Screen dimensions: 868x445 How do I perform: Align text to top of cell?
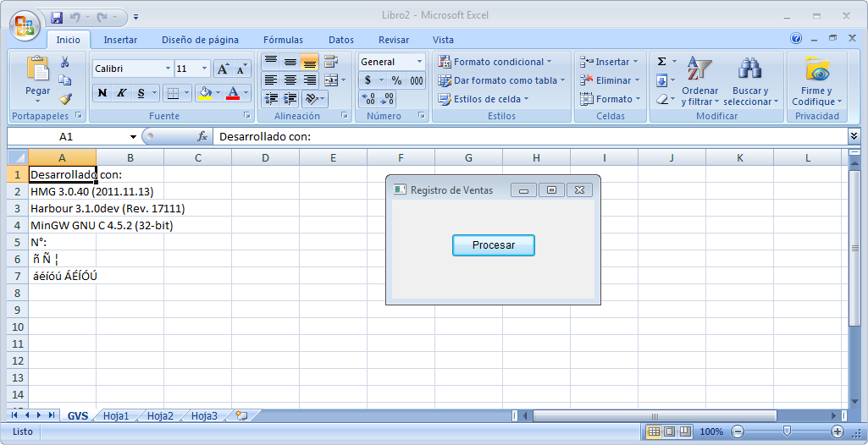(271, 62)
